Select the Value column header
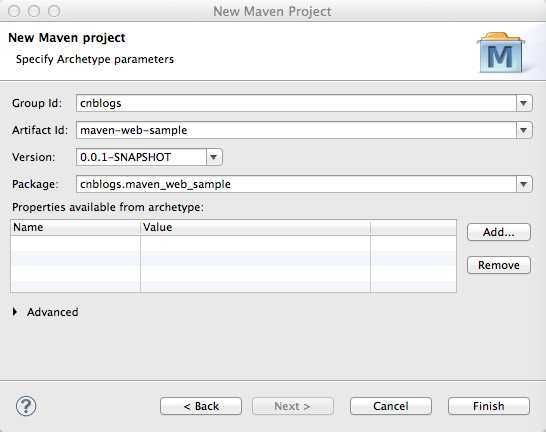This screenshot has height=432, width=546. pos(256,227)
